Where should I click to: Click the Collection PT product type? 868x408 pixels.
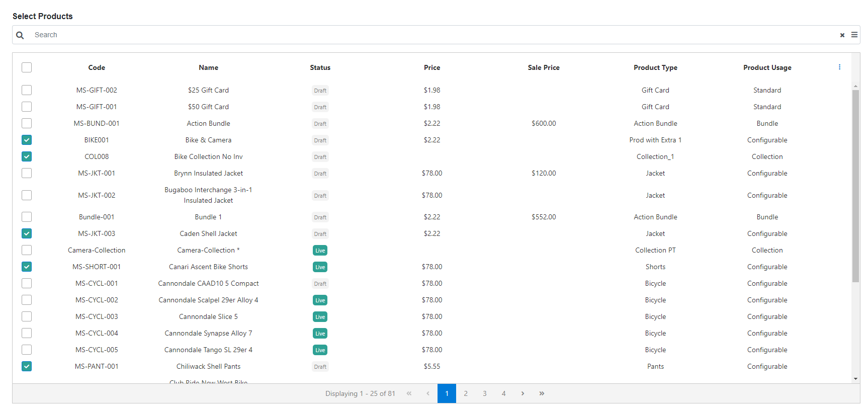point(655,250)
